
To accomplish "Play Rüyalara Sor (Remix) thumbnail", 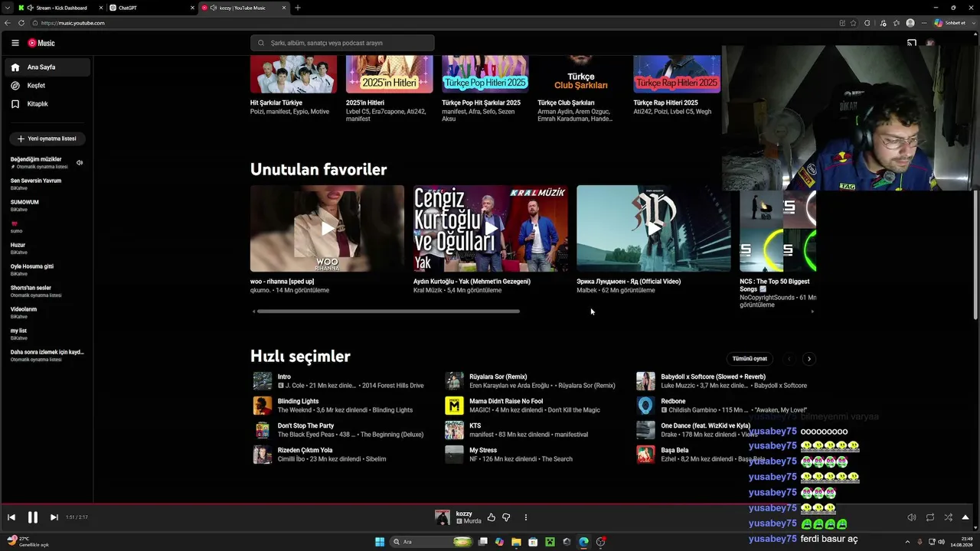I will point(455,381).
